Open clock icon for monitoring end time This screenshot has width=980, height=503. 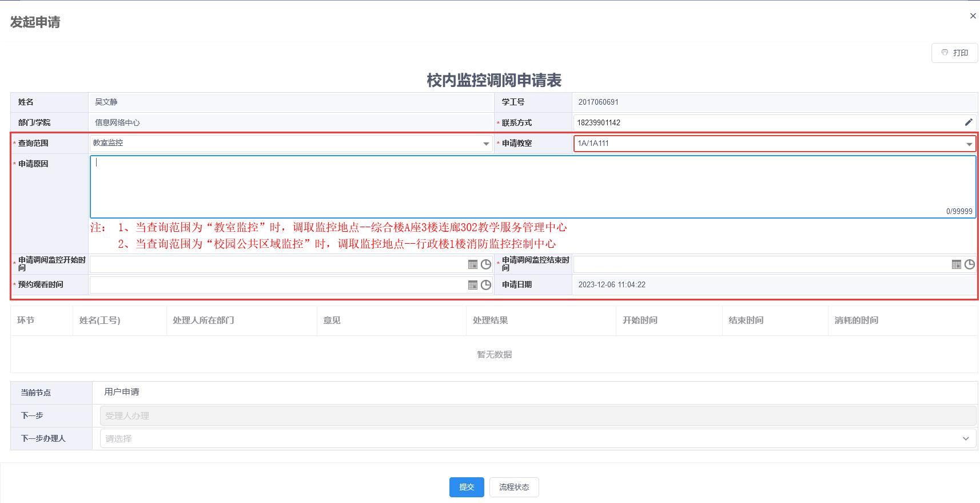(x=970, y=264)
